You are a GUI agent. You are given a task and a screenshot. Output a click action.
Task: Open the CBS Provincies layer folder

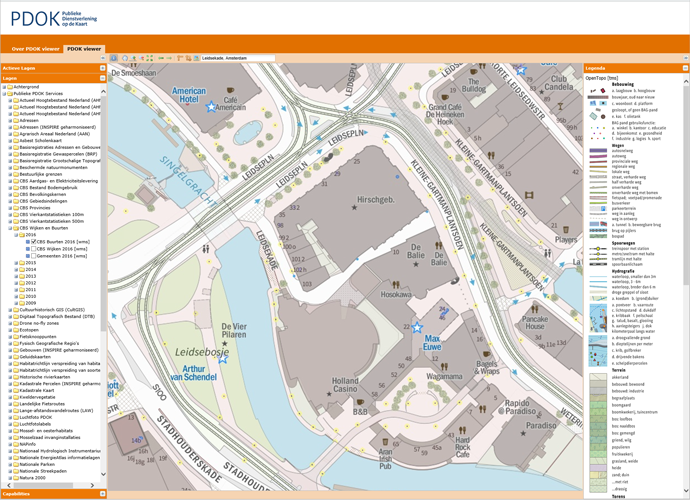coord(16,208)
